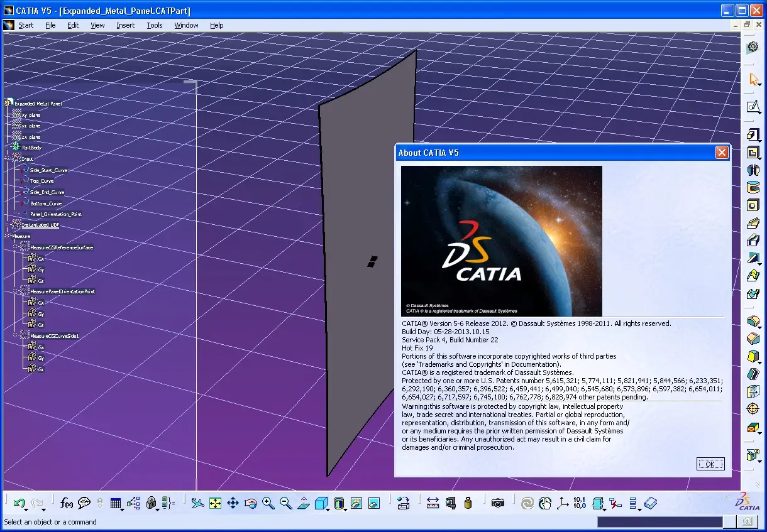Open the catalog book icon
This screenshot has height=532, width=767.
(651, 503)
